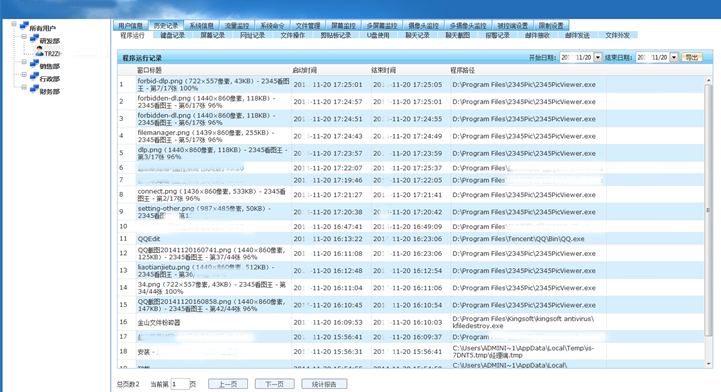
Task: Click the 窗口标题 column header
Action: (x=149, y=70)
